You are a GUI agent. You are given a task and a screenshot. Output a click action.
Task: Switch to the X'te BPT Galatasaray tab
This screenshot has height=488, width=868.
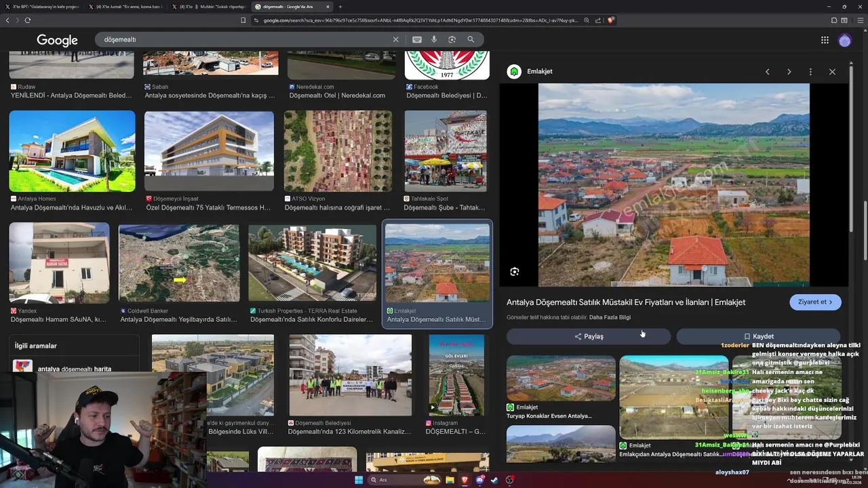click(x=44, y=6)
